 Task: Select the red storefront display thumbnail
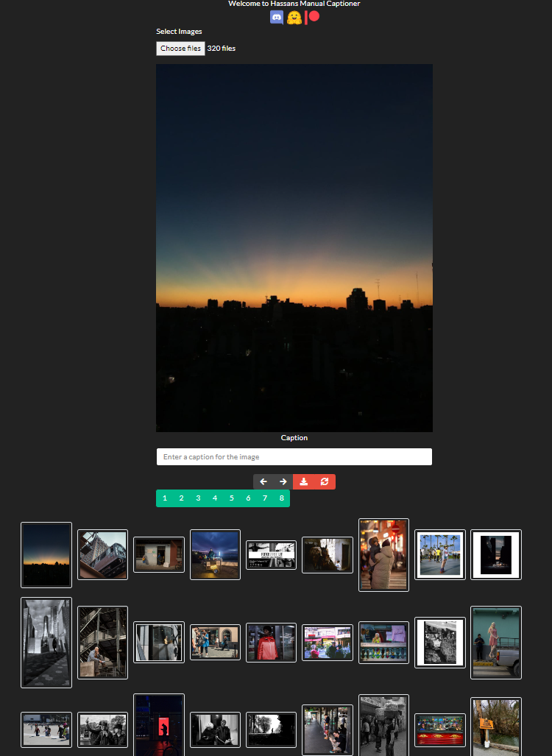[x=440, y=730]
